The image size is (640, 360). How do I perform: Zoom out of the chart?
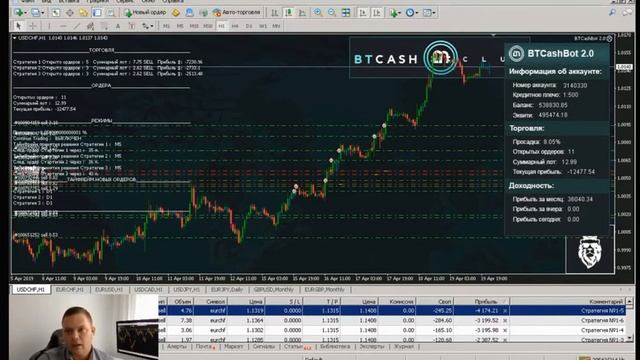pyautogui.click(x=332, y=13)
